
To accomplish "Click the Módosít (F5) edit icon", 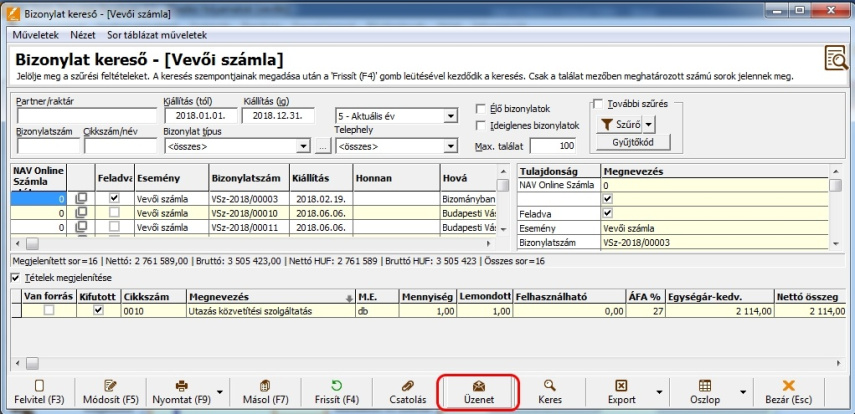I will tap(111, 385).
